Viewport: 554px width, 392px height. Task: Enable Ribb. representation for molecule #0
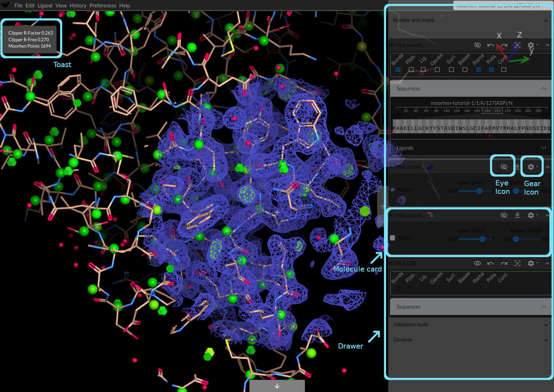411,70
